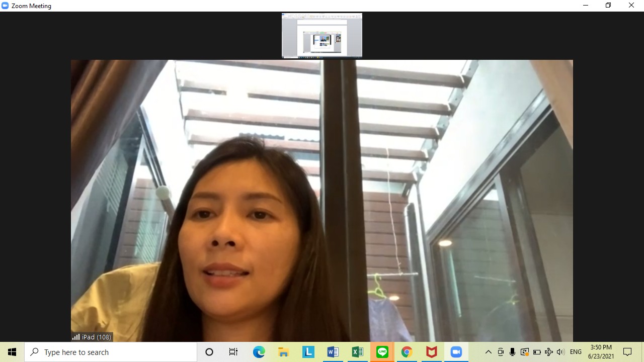Open Google Chrome from the taskbar
644x362 pixels.
pyautogui.click(x=407, y=352)
